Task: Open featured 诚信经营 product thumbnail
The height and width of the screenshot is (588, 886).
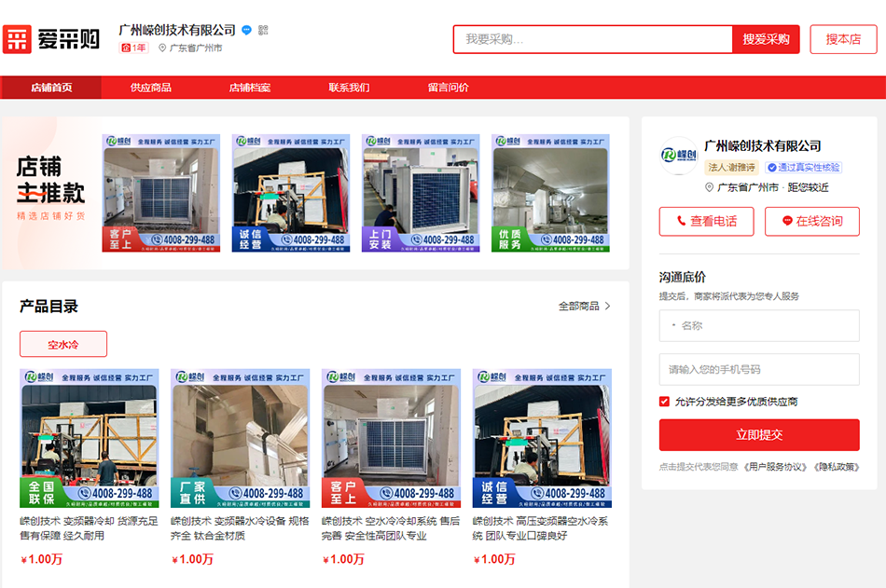Action: (x=291, y=193)
